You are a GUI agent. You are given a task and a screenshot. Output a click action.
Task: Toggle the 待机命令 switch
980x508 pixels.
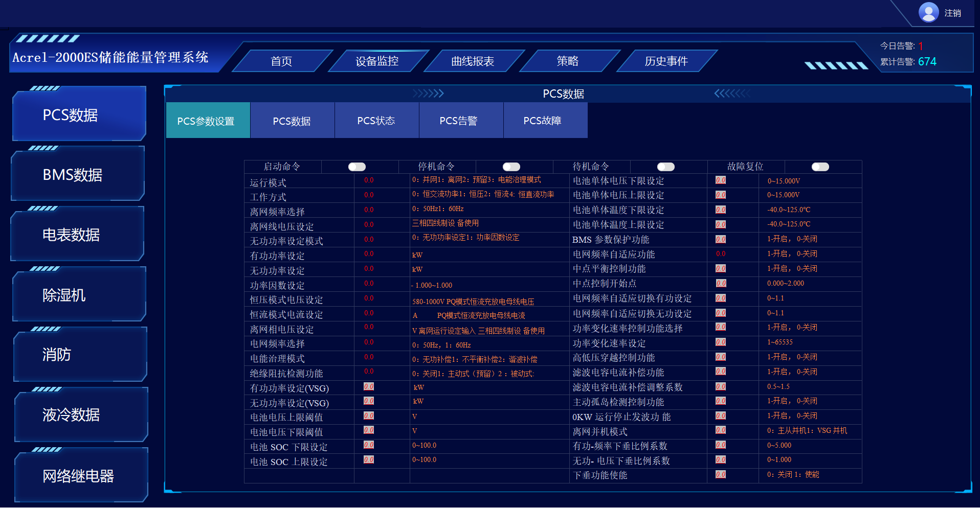pos(666,167)
